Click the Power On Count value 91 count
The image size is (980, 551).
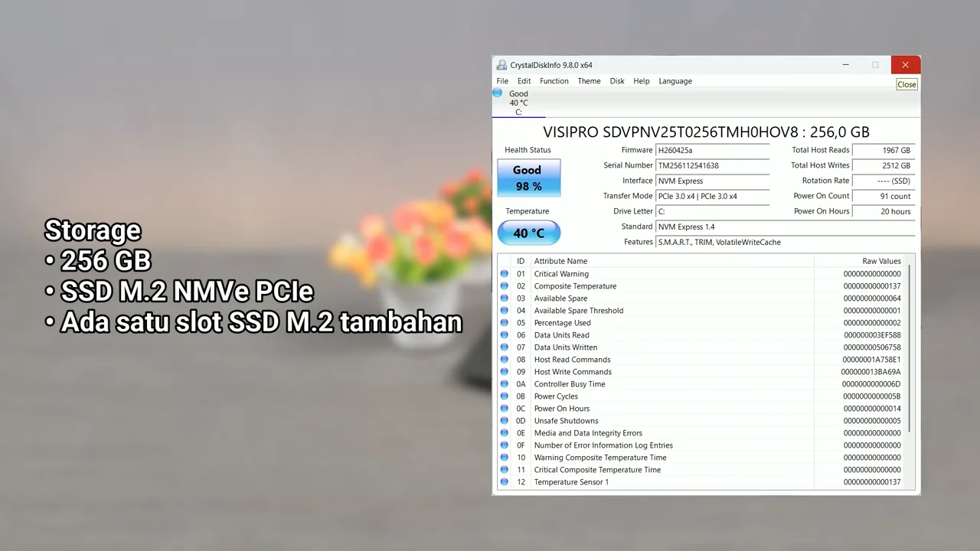[x=884, y=197]
